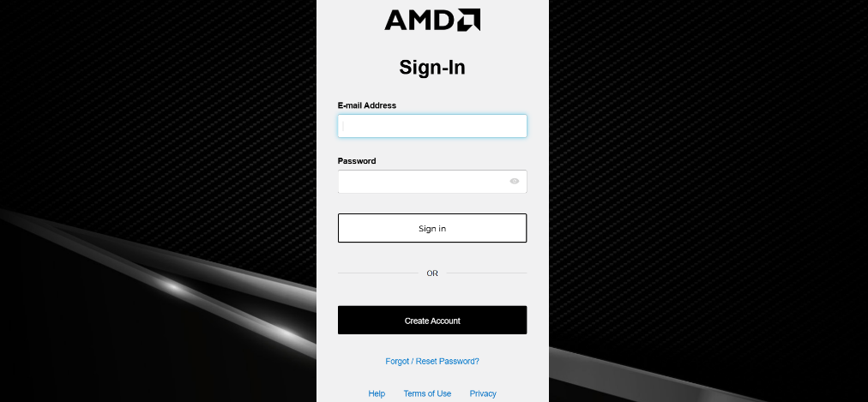Show password using the eye icon
The width and height of the screenshot is (868, 402).
click(515, 181)
